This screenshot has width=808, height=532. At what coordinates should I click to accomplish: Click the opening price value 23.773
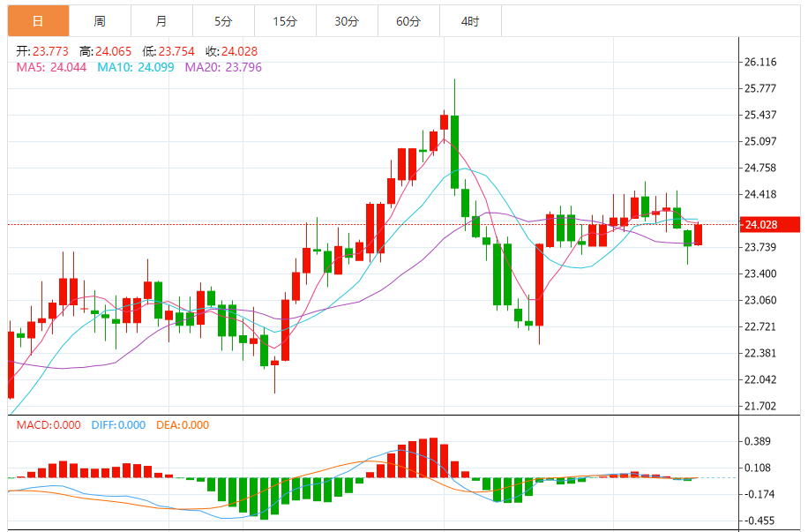[50, 51]
